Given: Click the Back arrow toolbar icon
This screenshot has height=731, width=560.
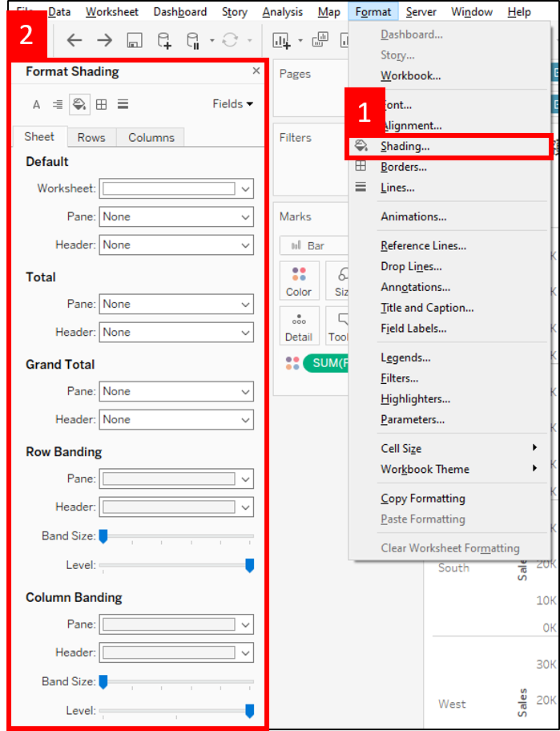Looking at the screenshot, I should 75,41.
